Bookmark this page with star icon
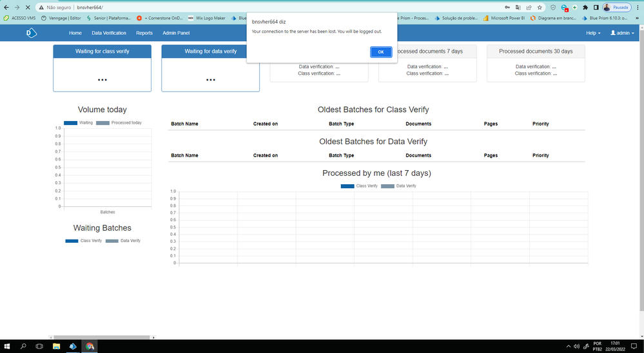Viewport: 644px width, 353px height. (540, 7)
